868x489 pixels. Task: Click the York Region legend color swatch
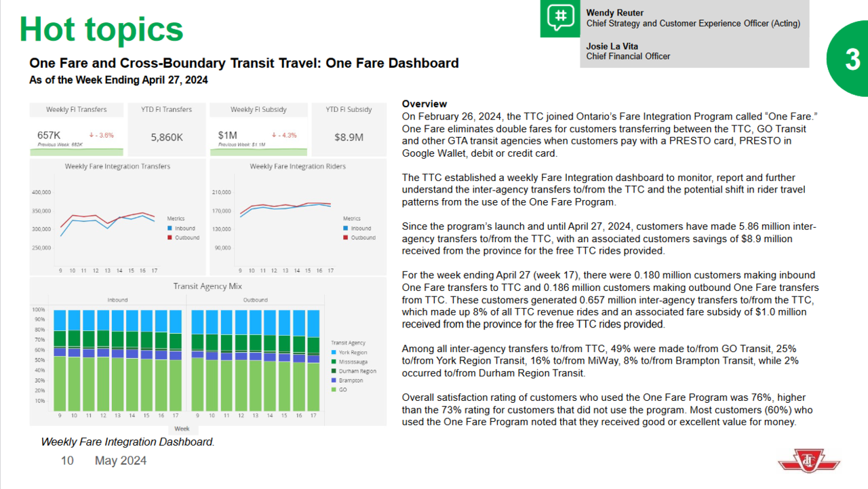click(x=333, y=353)
